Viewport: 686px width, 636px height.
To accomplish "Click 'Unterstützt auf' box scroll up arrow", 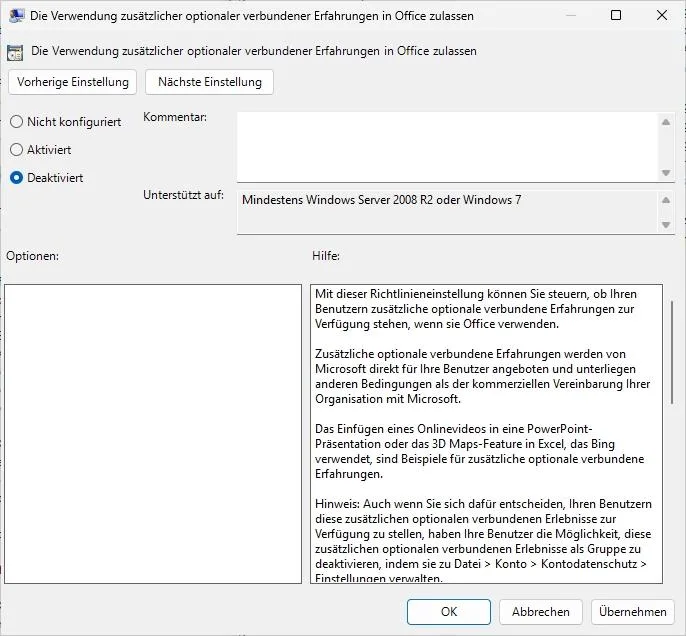I will (667, 199).
